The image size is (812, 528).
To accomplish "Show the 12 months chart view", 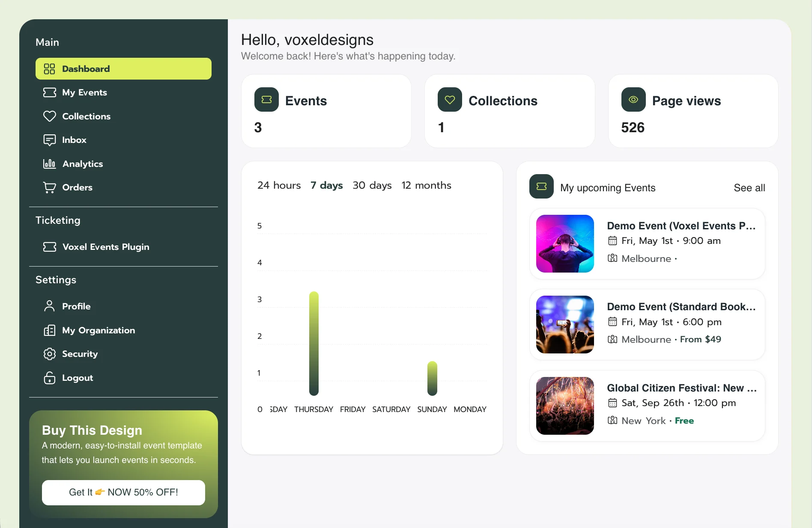I will tap(426, 185).
